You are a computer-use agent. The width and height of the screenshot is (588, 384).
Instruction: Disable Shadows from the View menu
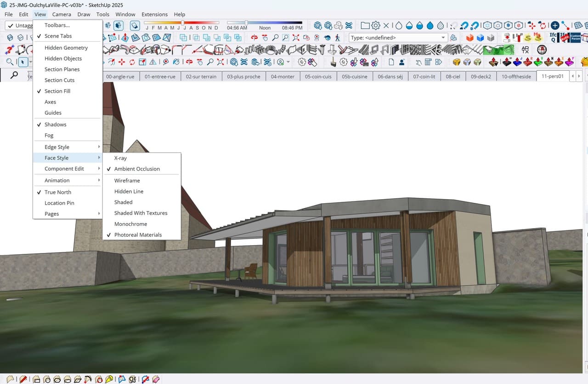click(55, 124)
